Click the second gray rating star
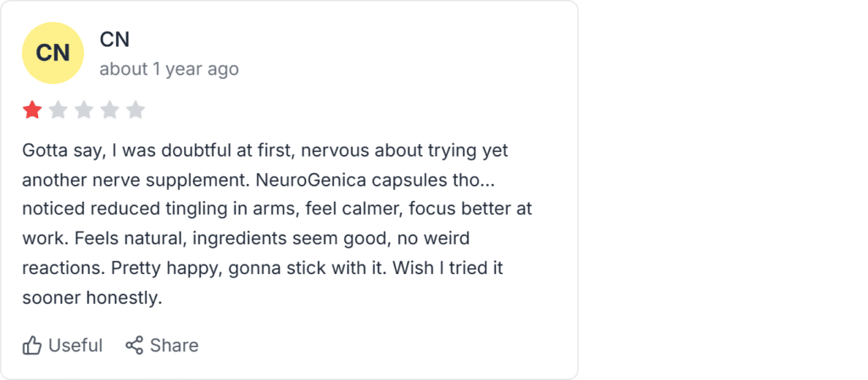Viewport: 868px width, 380px height. pos(58,110)
